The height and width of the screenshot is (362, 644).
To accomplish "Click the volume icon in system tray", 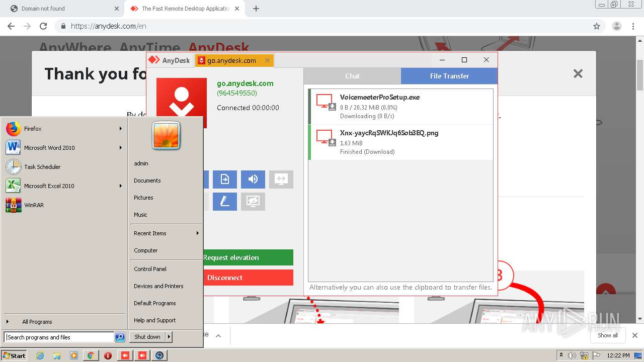I will (572, 355).
